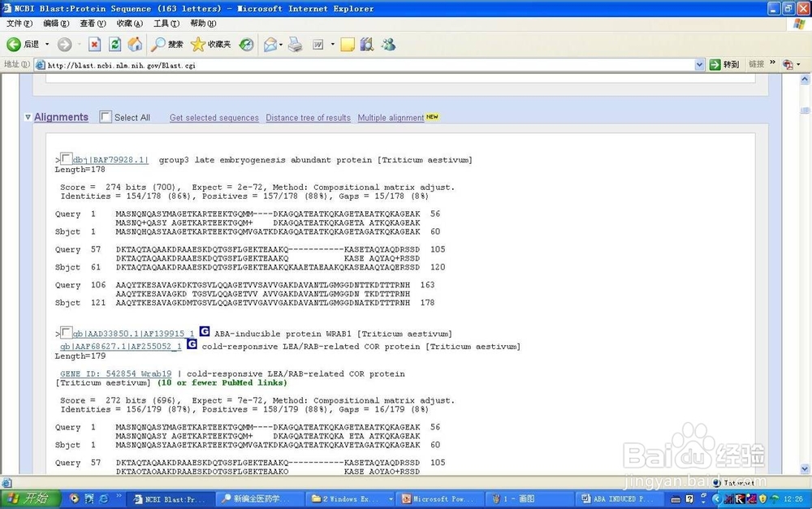Screen dimensions: 812x509
Task: Open gb|AAF68627.1|AF255052_1 link
Action: 121,347
